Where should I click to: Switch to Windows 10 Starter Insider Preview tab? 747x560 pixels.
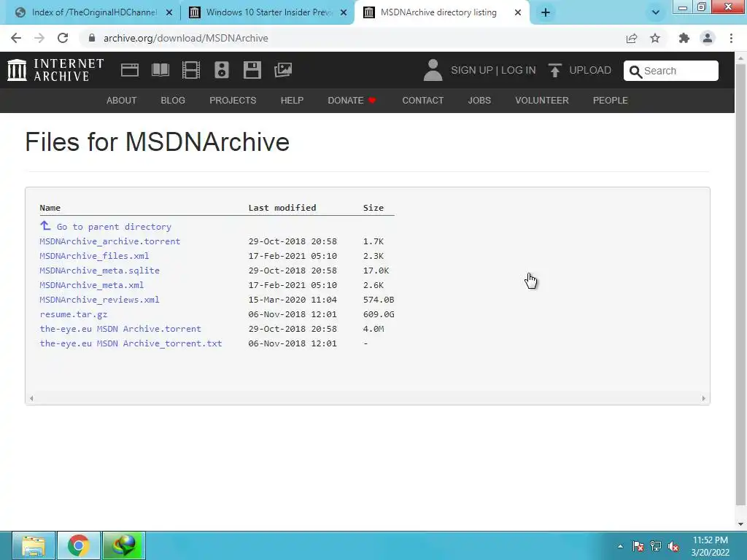pyautogui.click(x=268, y=12)
